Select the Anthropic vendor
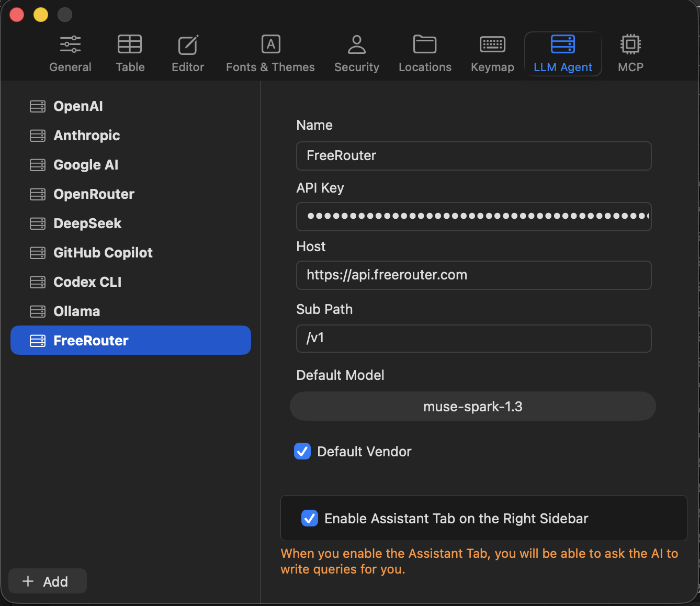Image resolution: width=700 pixels, height=606 pixels. (131, 136)
